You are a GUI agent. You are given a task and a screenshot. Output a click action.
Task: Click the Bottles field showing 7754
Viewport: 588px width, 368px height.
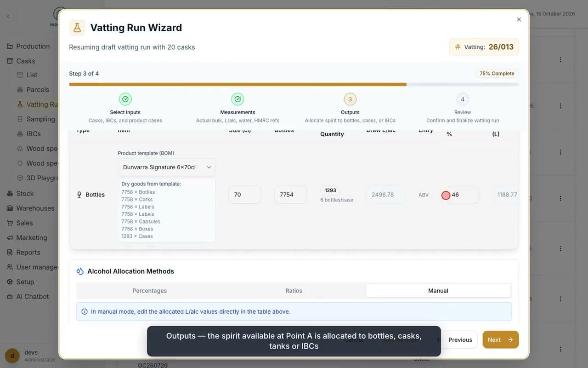pos(290,195)
